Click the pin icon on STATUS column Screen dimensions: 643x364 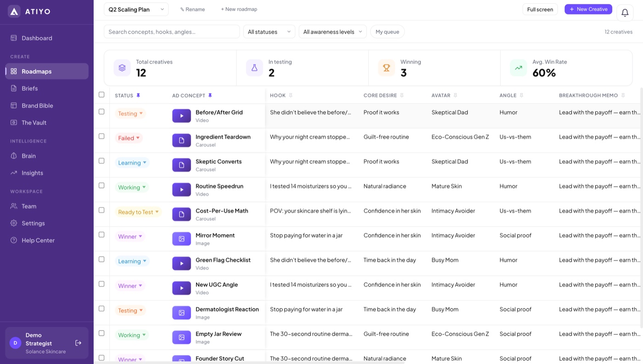(138, 95)
